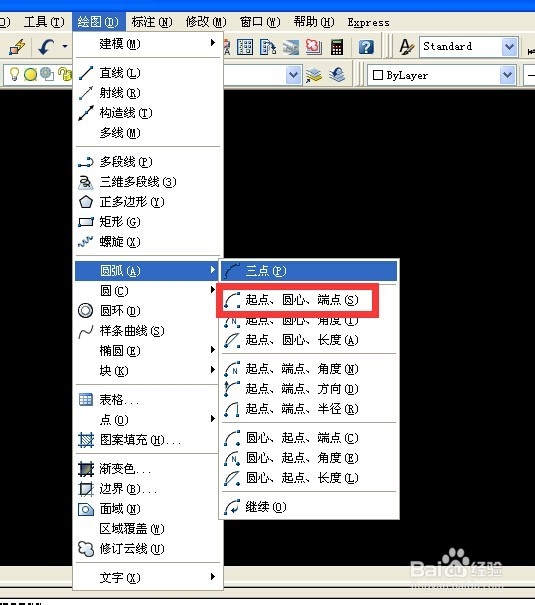Choose 三点(P) three-point arc
Screen dimensions: 535x605
click(x=309, y=271)
